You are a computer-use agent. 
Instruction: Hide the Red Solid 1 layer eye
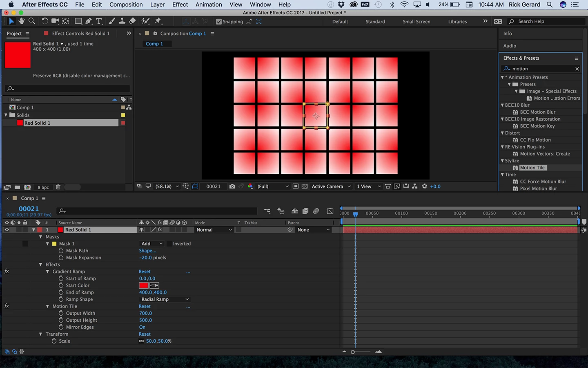(7, 230)
